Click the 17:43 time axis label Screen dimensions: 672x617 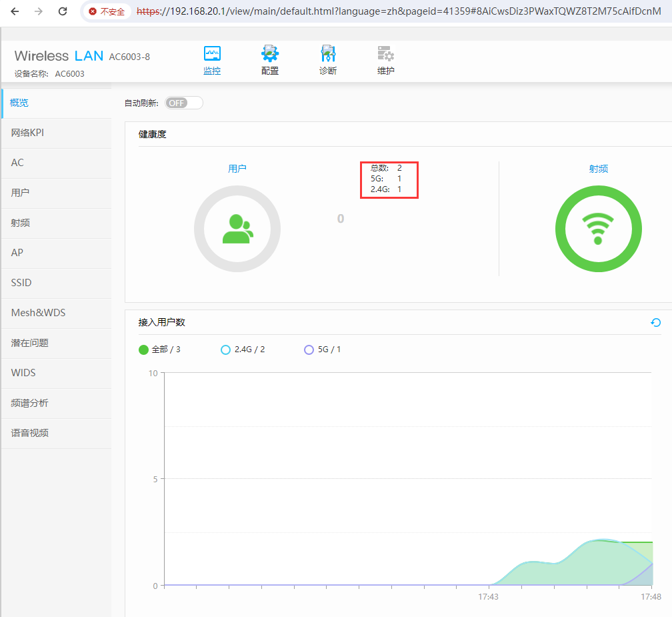488,597
